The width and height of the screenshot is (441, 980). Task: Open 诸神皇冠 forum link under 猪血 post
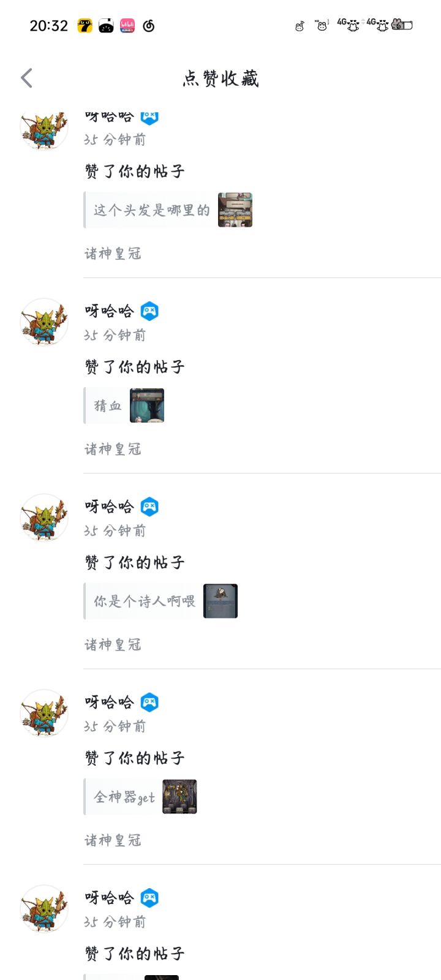113,449
